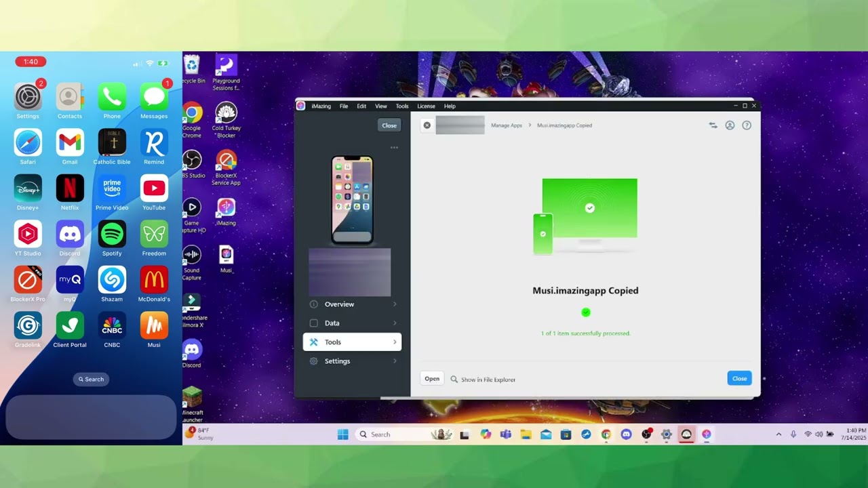Screen dimensions: 868x488
Task: Open the Tools menu in iMazing menu bar
Action: click(x=402, y=106)
